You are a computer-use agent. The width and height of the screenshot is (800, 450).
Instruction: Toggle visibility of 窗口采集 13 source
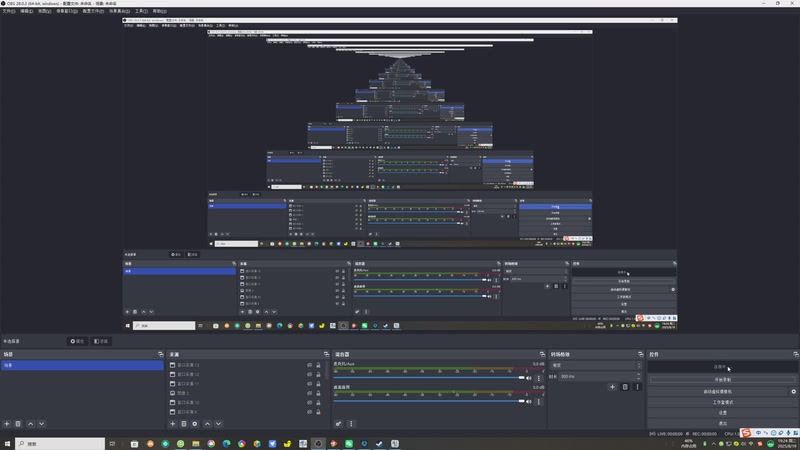[x=309, y=365]
